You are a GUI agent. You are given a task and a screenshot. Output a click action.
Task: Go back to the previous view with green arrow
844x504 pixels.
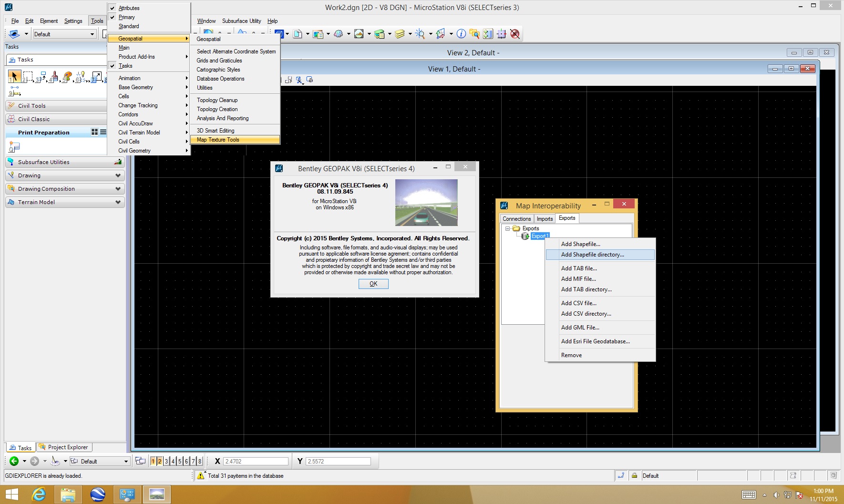pyautogui.click(x=14, y=461)
